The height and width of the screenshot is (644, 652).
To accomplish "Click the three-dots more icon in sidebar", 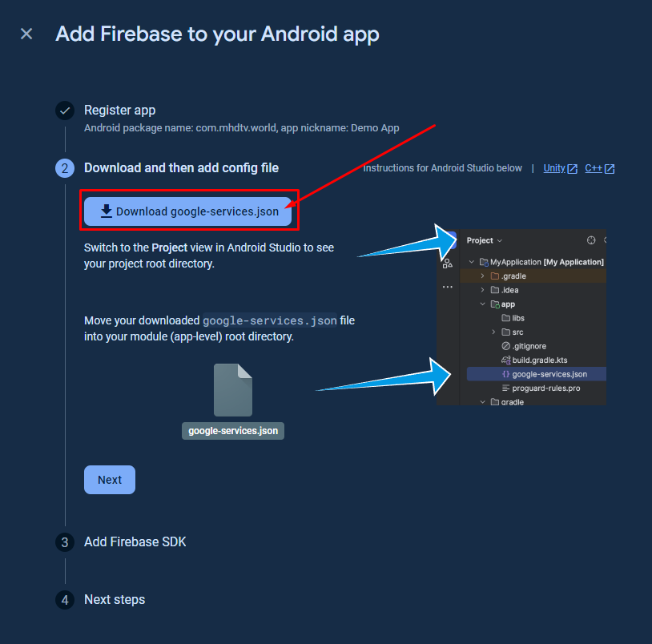I will pos(448,287).
